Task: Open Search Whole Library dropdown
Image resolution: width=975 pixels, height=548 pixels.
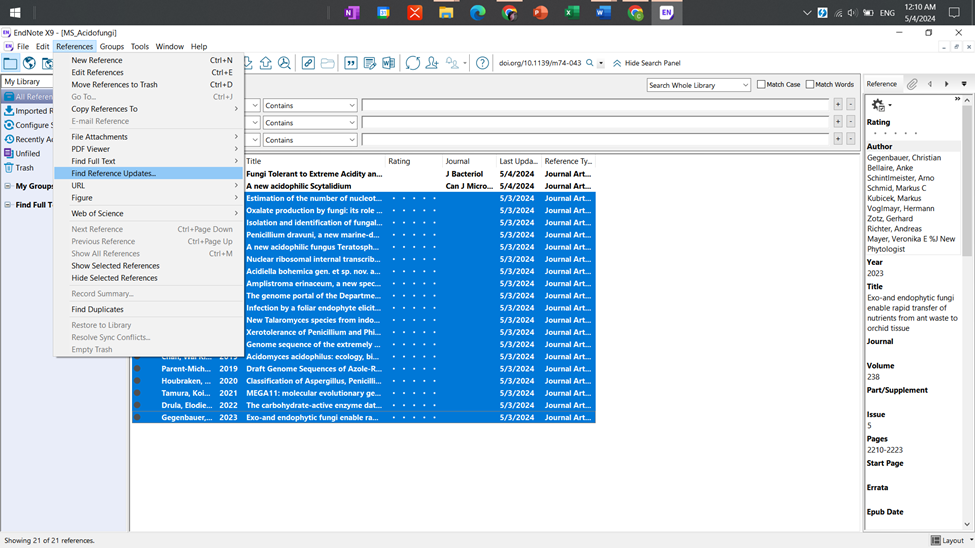Action: click(x=698, y=85)
